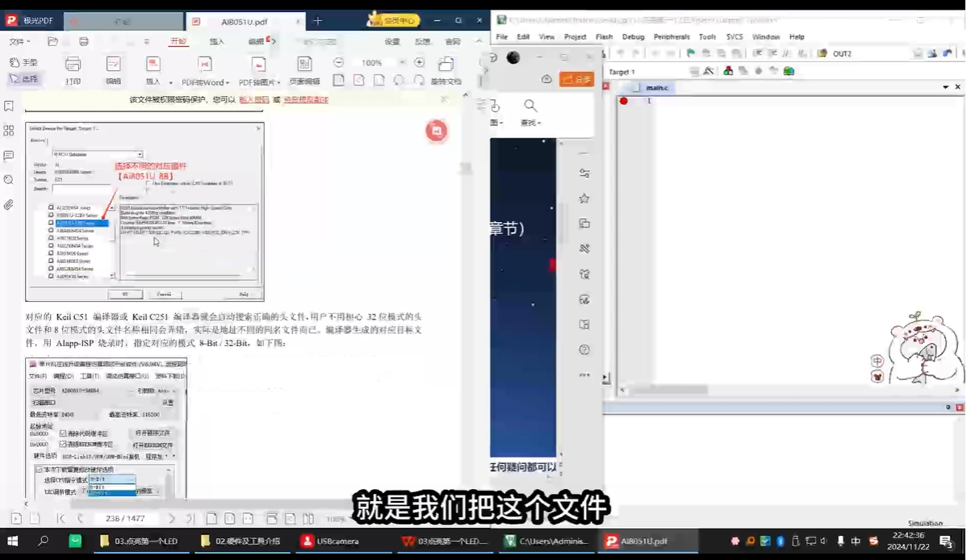
Task: Click the Print tool in PDF ribbon
Action: (73, 71)
